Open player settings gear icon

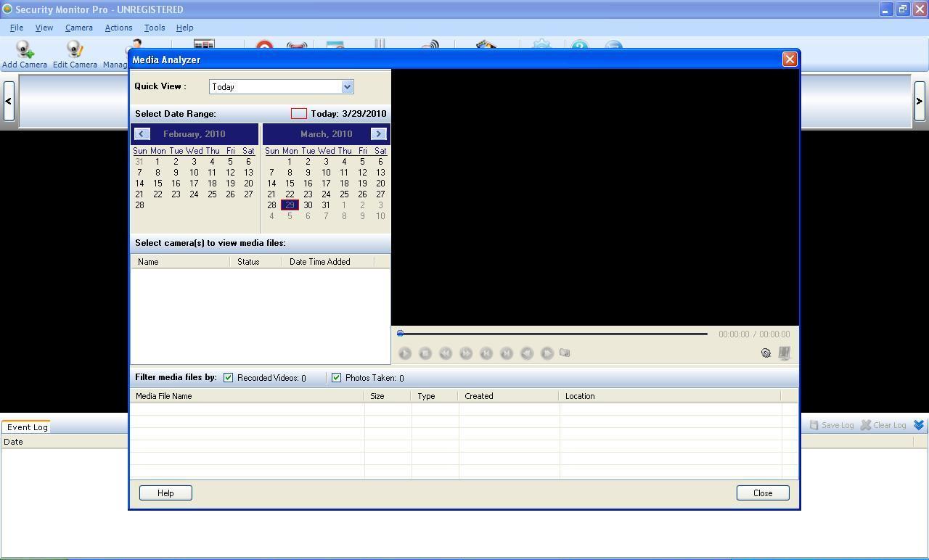pyautogui.click(x=766, y=353)
